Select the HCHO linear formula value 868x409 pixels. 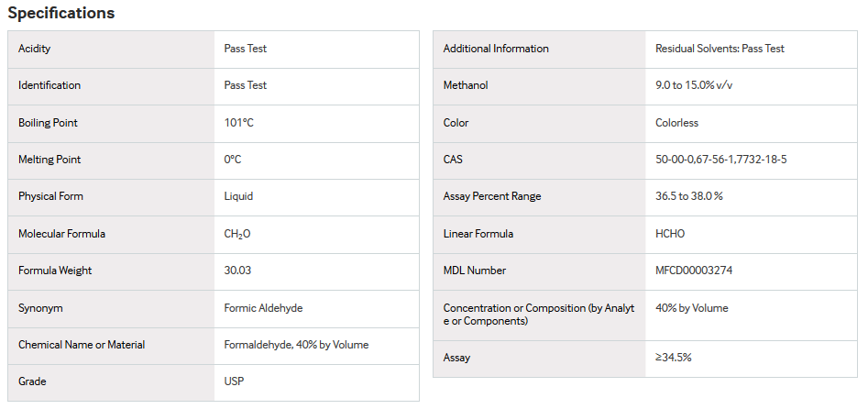coord(670,234)
